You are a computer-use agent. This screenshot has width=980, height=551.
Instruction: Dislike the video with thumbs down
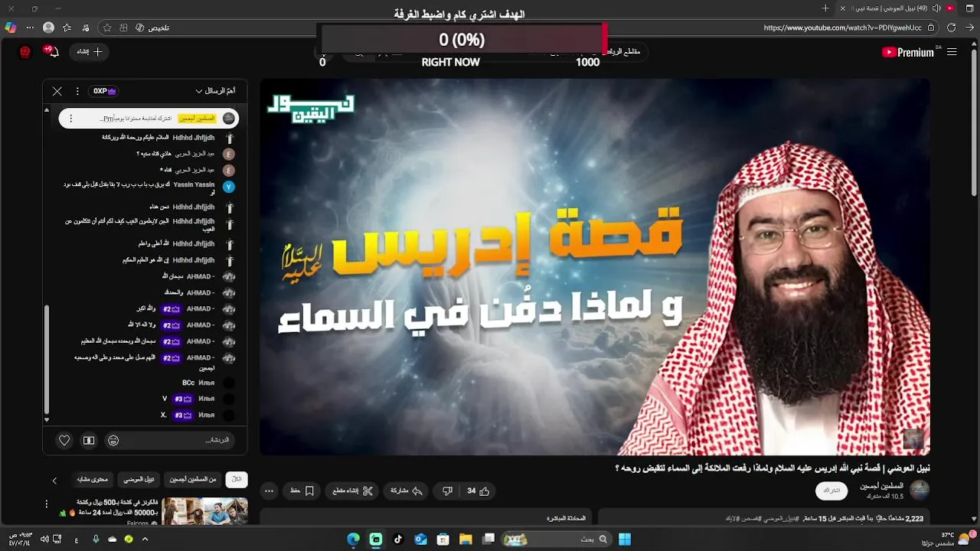click(x=447, y=491)
